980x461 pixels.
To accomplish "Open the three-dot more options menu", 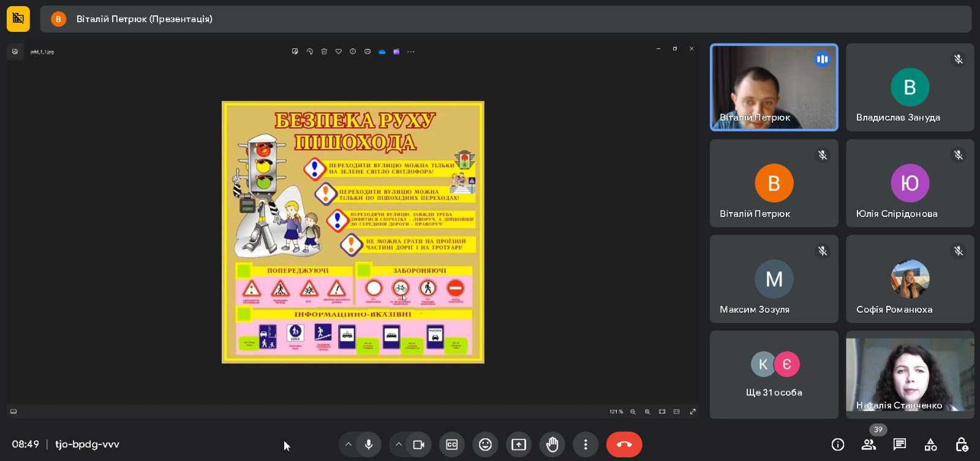I will 586,444.
